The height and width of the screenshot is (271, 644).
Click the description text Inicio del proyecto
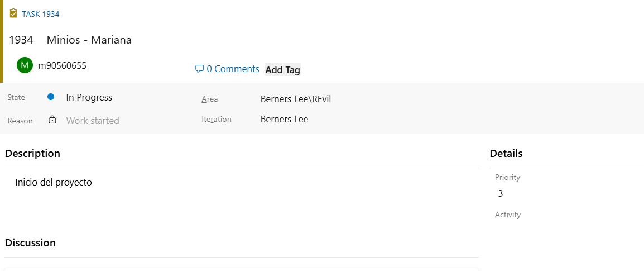click(54, 182)
